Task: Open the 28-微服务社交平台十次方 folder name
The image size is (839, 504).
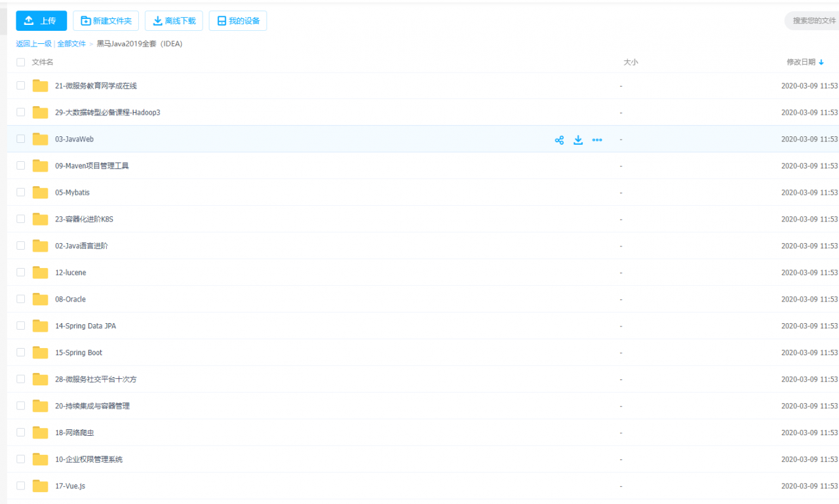Action: 96,379
